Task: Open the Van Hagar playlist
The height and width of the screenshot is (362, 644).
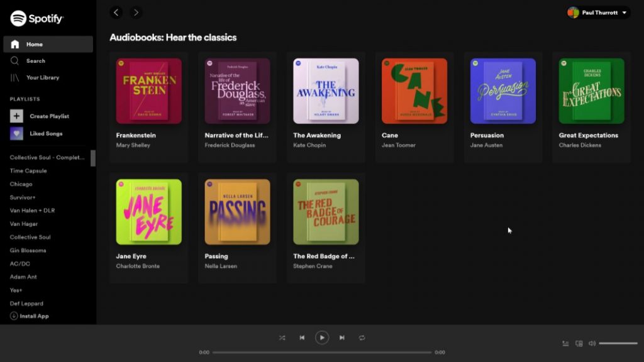Action: pos(23,224)
